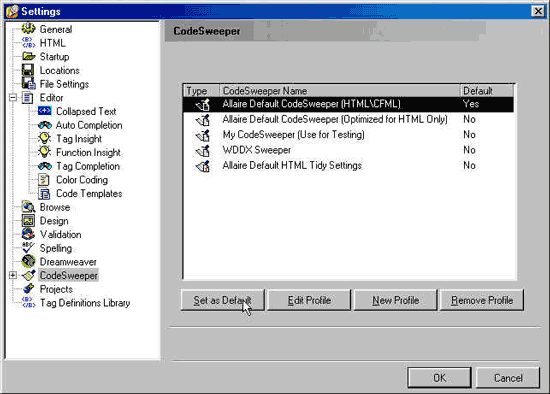Select Tag Insight in the tree
Image resolution: width=550 pixels, height=394 pixels.
79,139
